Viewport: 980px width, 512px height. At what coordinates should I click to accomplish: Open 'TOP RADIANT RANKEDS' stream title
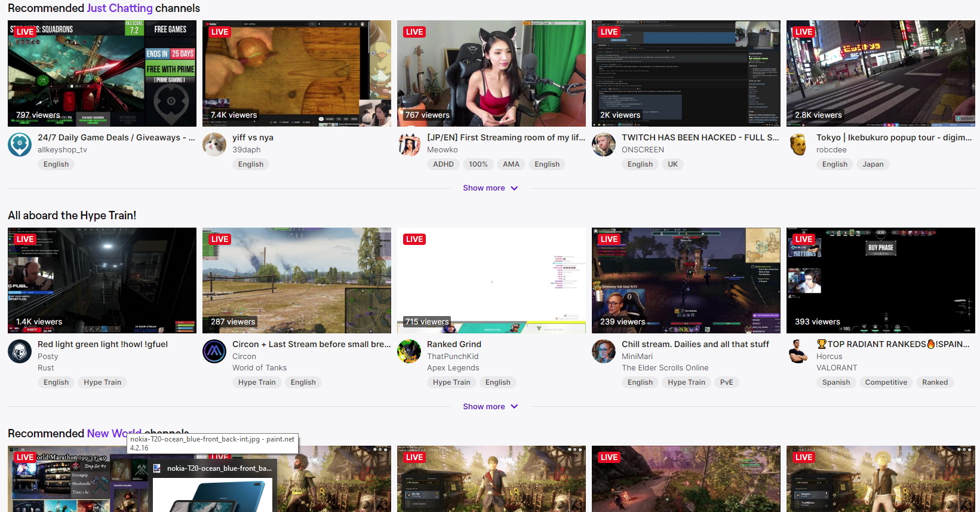click(x=893, y=344)
